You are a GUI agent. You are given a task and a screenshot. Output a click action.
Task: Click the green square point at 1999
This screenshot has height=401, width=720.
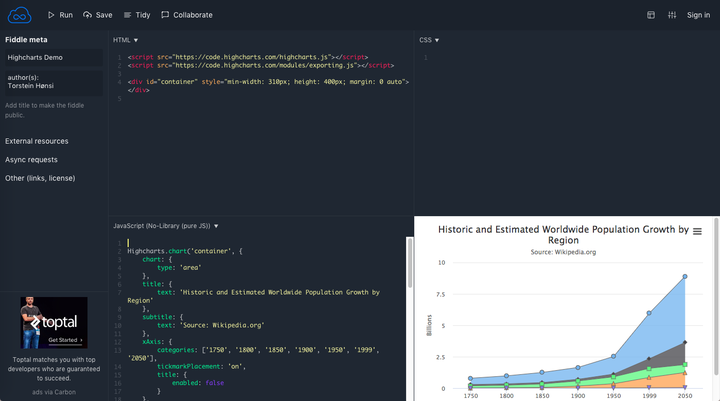click(x=649, y=369)
